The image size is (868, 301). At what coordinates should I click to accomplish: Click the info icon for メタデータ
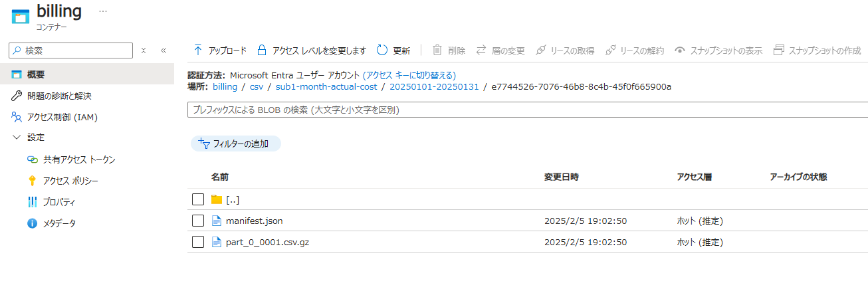pos(33,223)
